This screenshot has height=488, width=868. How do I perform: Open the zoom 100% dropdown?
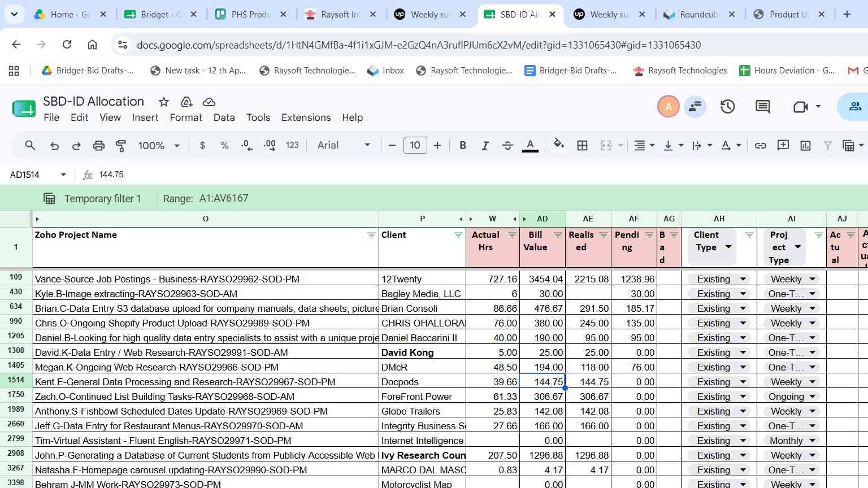tap(158, 146)
